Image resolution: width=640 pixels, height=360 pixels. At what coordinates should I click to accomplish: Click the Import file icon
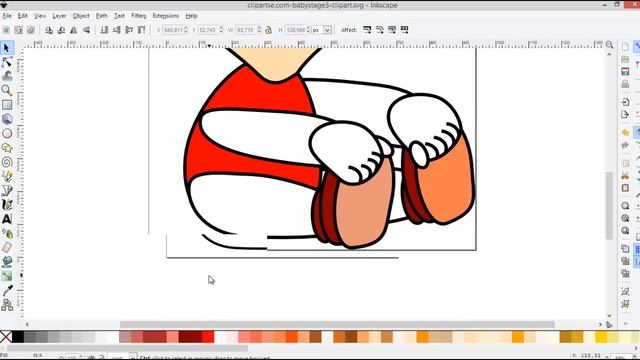(625, 102)
